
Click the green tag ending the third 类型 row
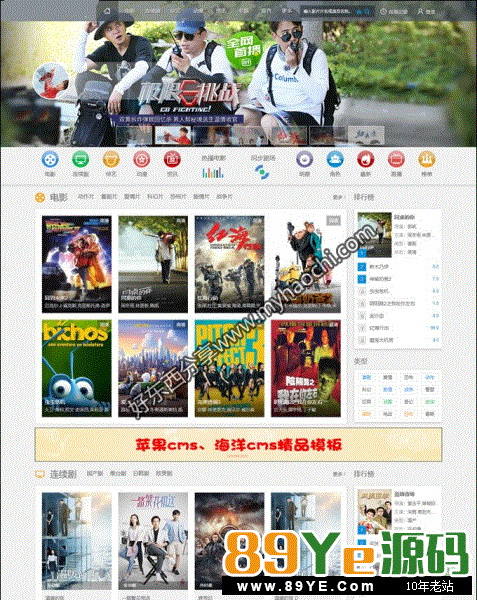tap(430, 402)
